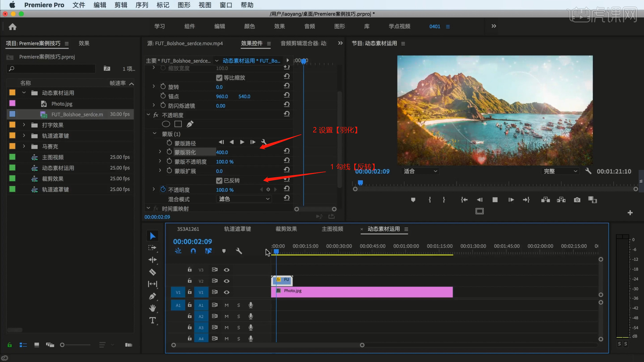Select the Slip tool
Image resolution: width=644 pixels, height=362 pixels.
point(153,284)
